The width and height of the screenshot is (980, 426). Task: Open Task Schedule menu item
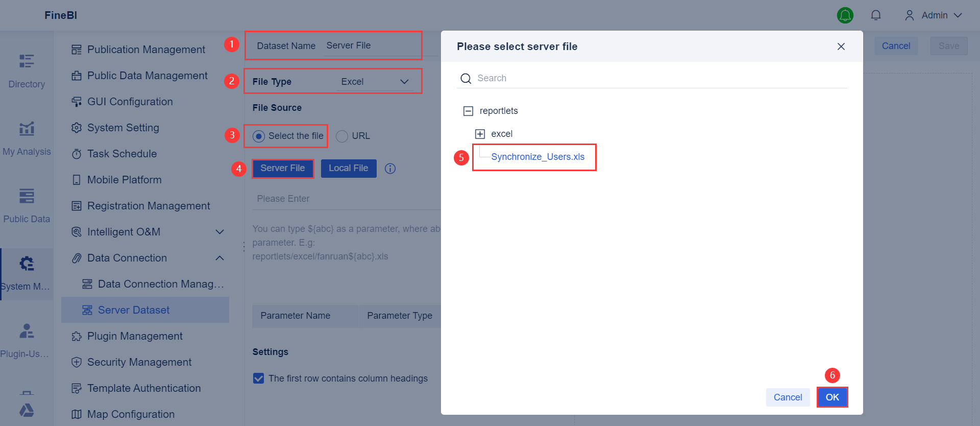121,154
